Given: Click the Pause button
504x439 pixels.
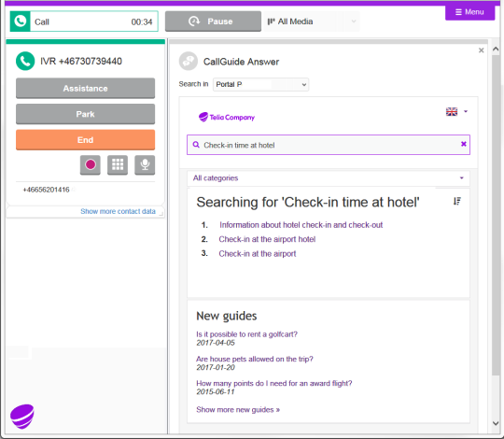Looking at the screenshot, I should tap(213, 21).
